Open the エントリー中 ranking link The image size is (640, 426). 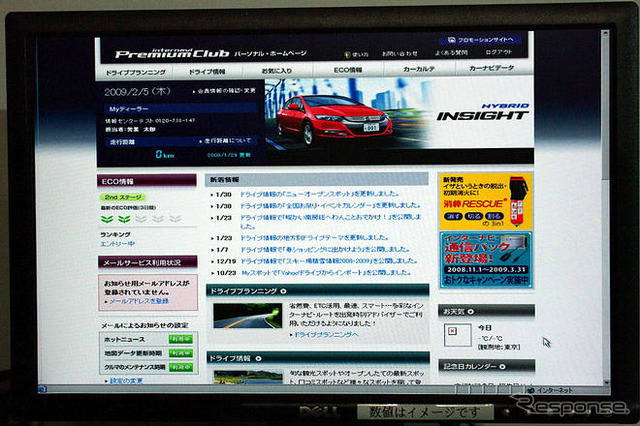click(x=118, y=244)
